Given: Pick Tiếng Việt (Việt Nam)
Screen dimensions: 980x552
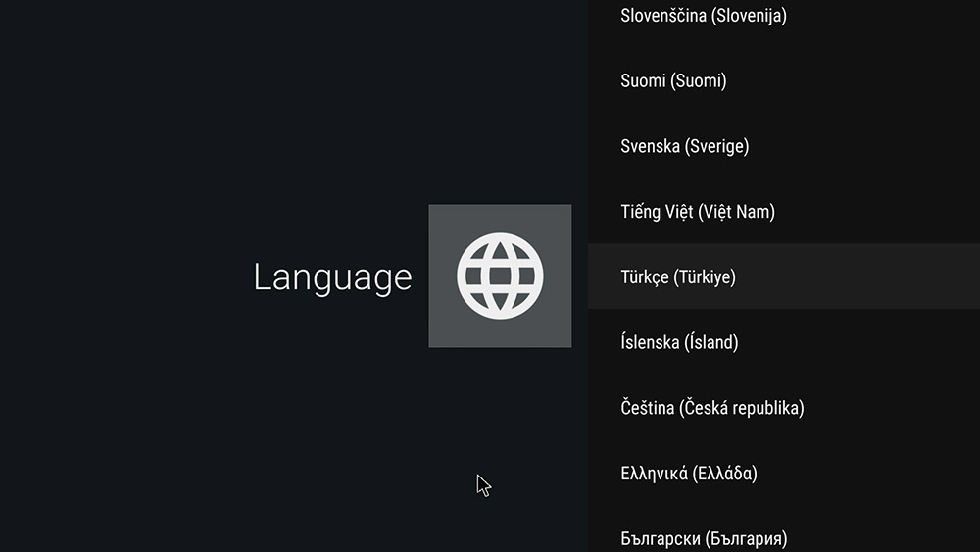Looking at the screenshot, I should (x=698, y=212).
